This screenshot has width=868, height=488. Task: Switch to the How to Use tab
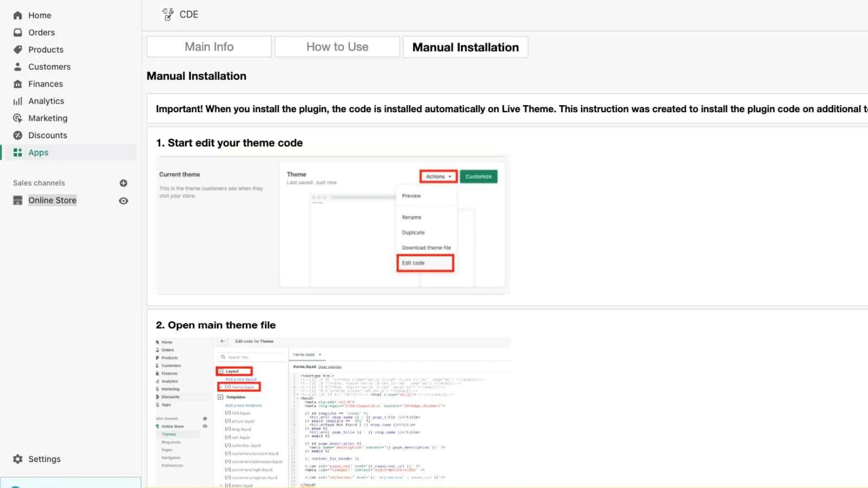coord(337,47)
